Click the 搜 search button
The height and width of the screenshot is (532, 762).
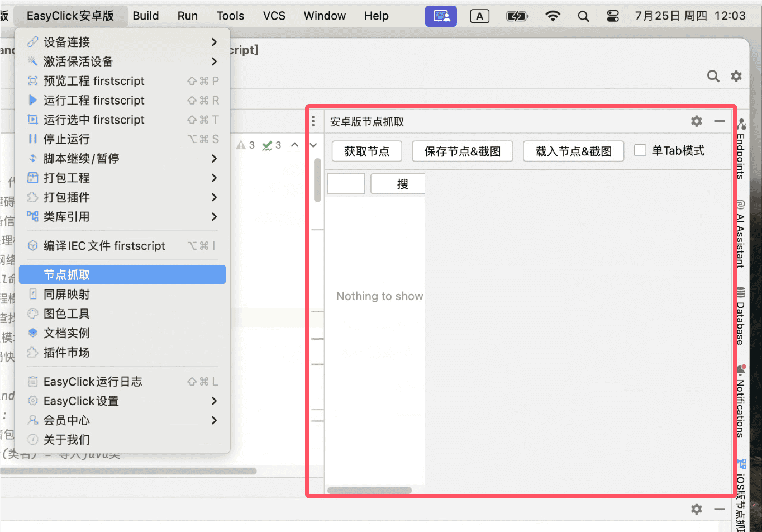click(398, 184)
